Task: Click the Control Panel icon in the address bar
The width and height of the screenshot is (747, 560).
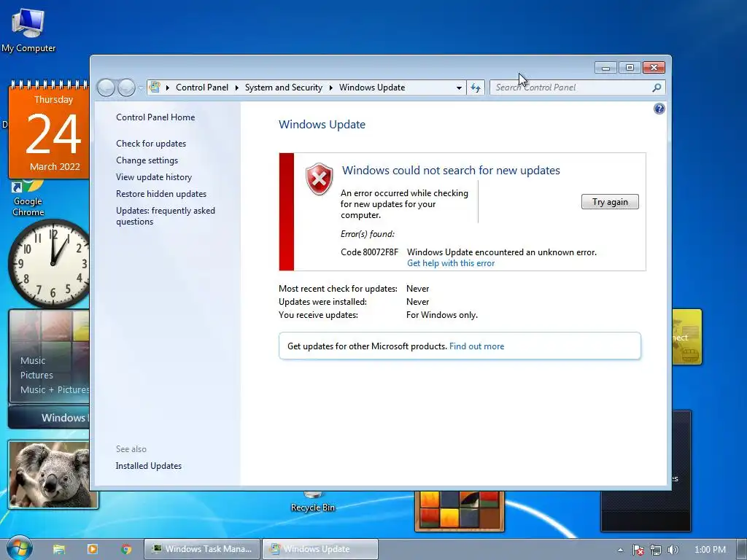Action: (155, 87)
